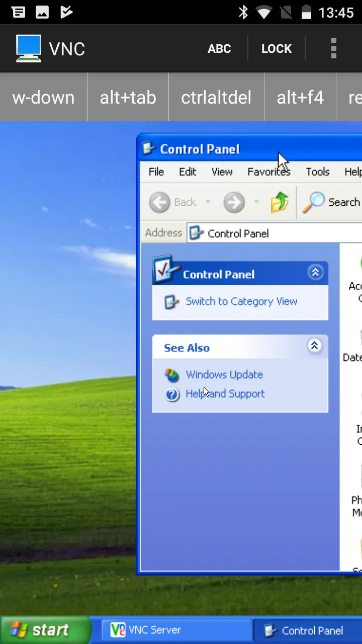
Task: Click the Forward arrow toolbar button
Action: click(x=234, y=203)
